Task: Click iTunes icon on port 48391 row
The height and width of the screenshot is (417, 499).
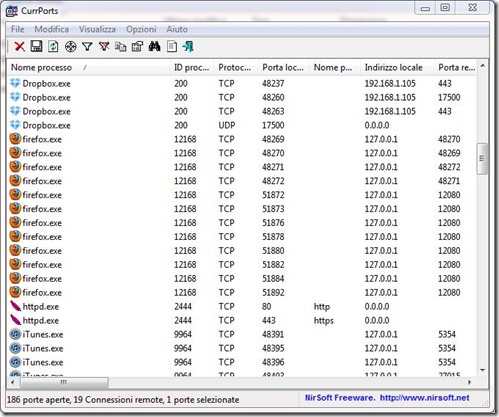Action: coord(15,334)
